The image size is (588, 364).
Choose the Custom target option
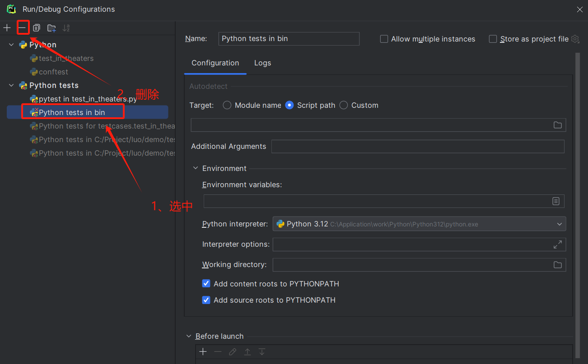(x=344, y=105)
